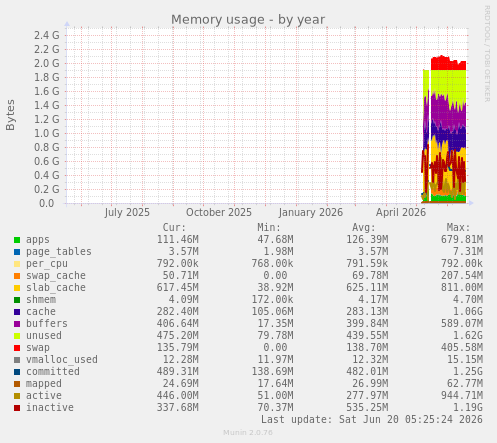Click the 'slab_cache' legend label
The width and height of the screenshot is (497, 443).
coord(56,288)
